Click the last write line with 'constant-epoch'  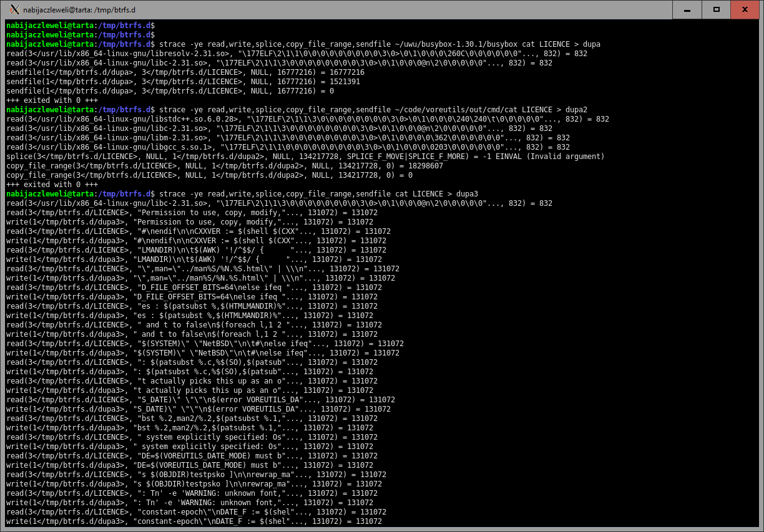pos(193,521)
